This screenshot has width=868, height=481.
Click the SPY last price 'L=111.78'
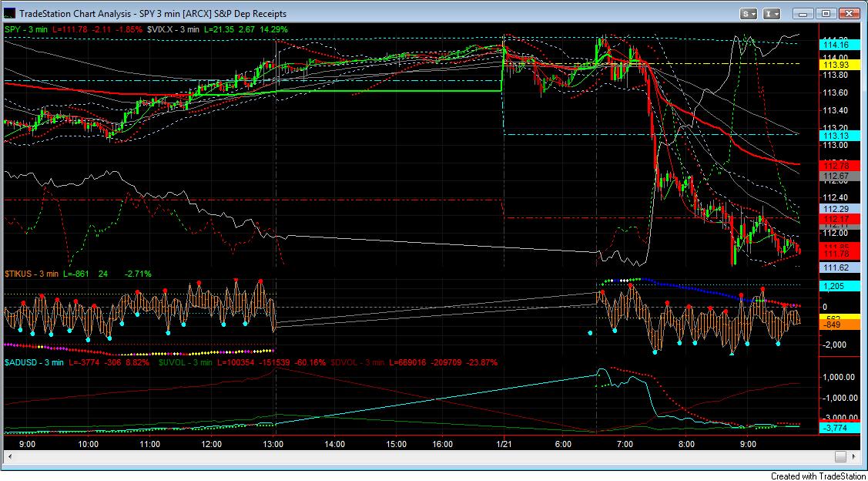(72, 29)
